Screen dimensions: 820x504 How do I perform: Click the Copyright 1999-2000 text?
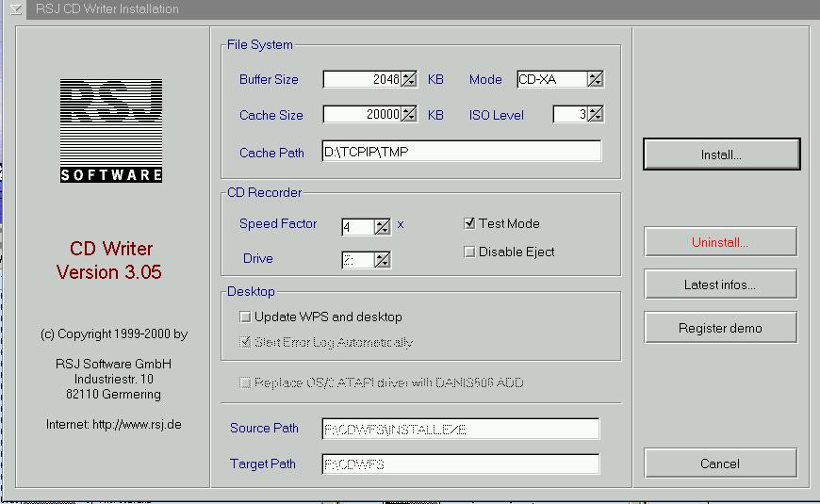[x=114, y=334]
